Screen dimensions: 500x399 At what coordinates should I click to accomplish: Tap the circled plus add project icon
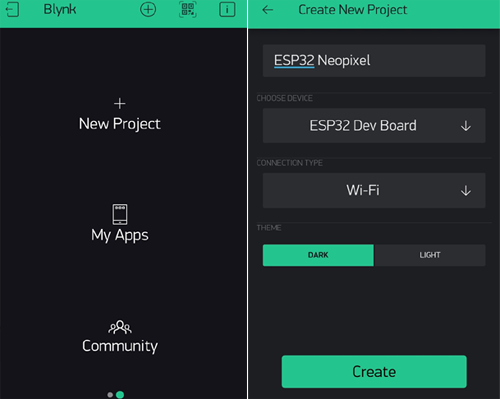click(x=148, y=10)
